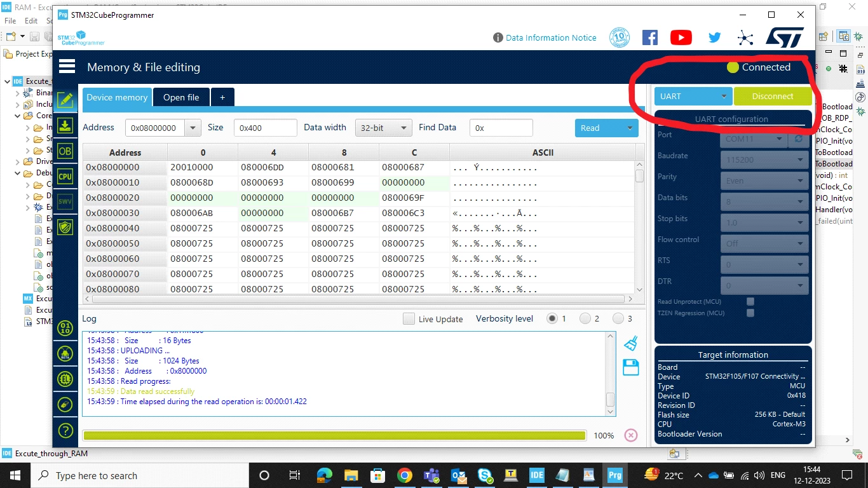Open the Erasing & Programming download icon
Image resolution: width=868 pixels, height=488 pixels.
coord(65,126)
